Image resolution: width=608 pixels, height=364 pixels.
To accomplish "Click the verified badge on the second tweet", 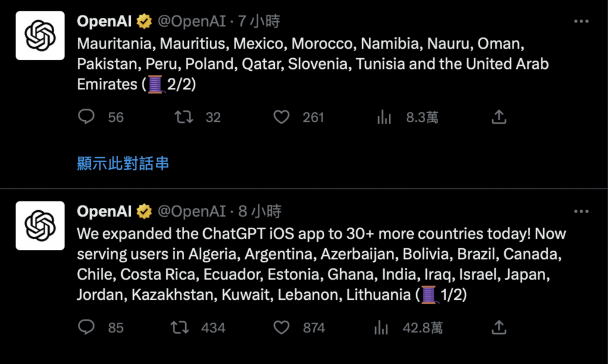I will point(144,211).
